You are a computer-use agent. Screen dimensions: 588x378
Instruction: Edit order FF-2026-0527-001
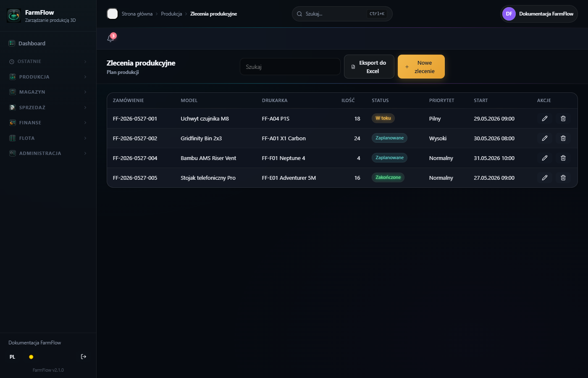(x=545, y=118)
